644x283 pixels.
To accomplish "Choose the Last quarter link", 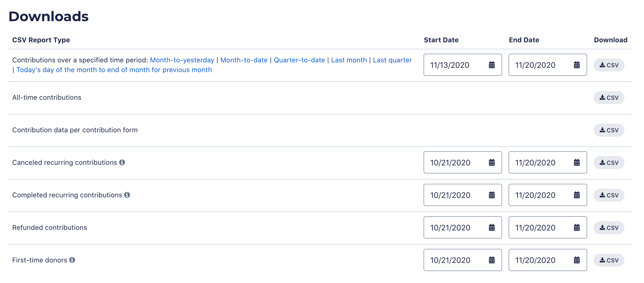I will 392,60.
